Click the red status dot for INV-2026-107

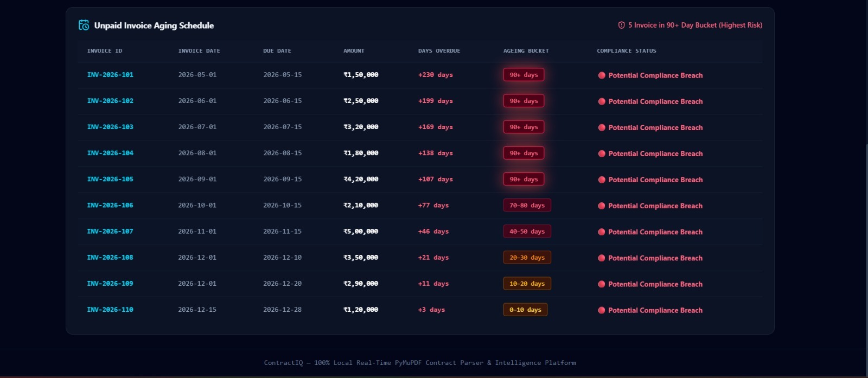coord(602,232)
